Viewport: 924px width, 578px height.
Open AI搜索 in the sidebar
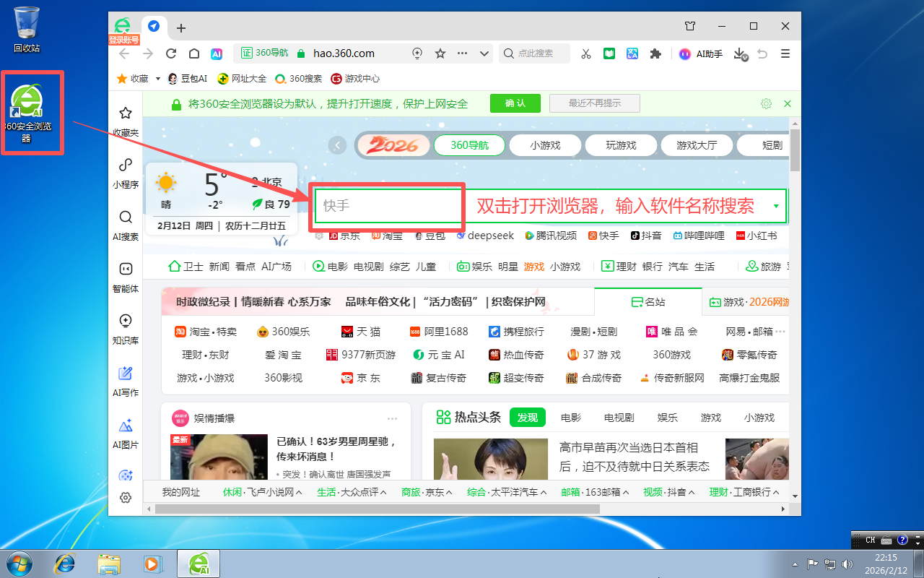(x=126, y=225)
